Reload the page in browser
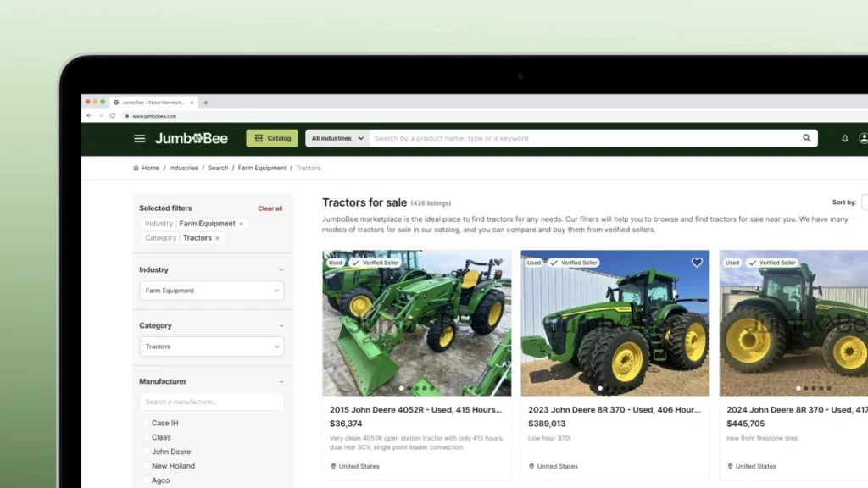Screen dimensions: 868x488 (x=112, y=116)
